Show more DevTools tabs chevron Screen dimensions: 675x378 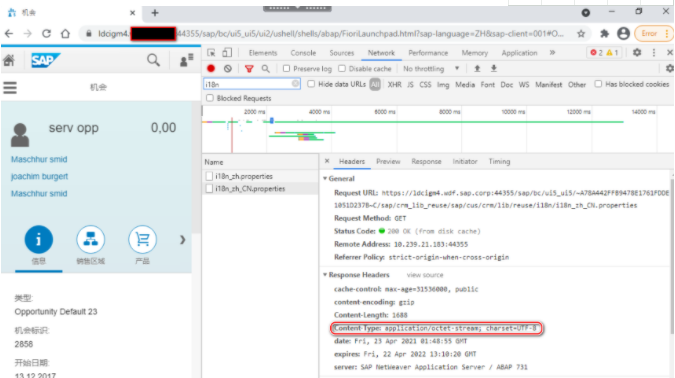(x=552, y=53)
